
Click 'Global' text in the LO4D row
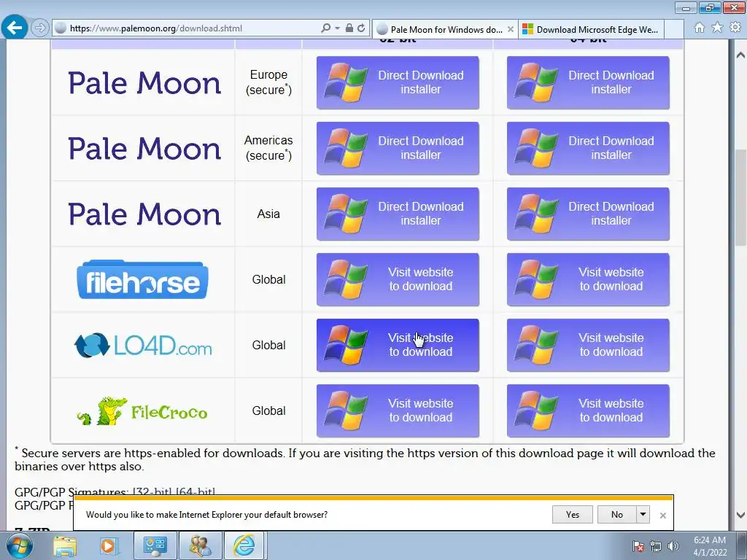[268, 345]
